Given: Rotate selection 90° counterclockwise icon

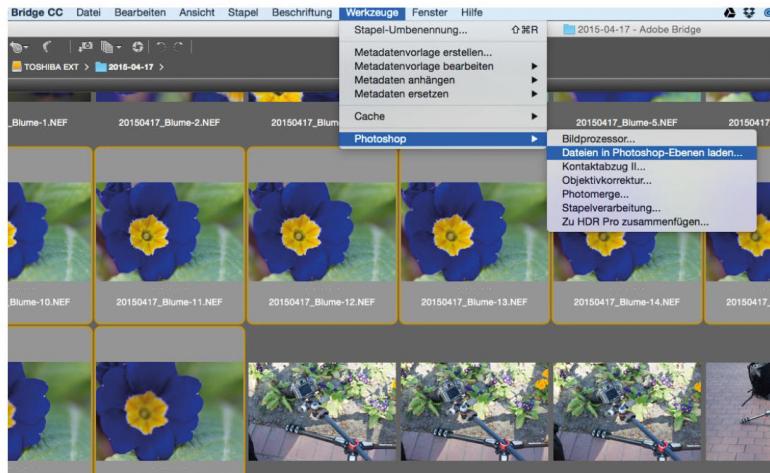Looking at the screenshot, I should (161, 47).
